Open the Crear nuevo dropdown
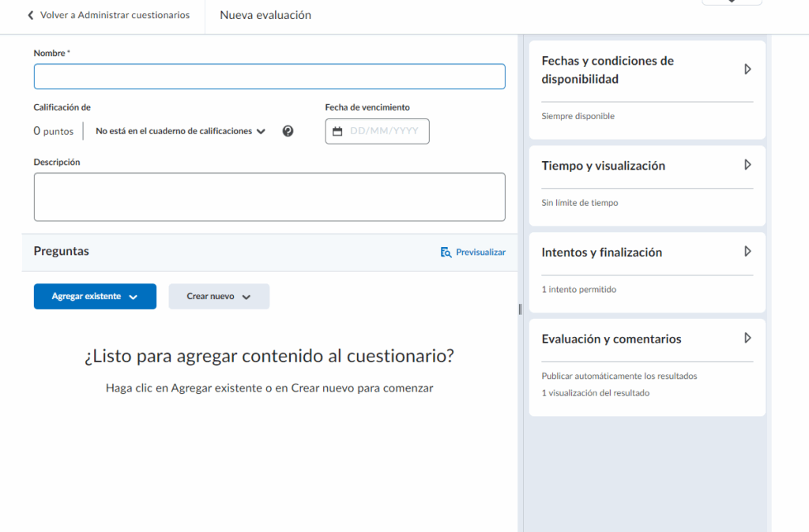Screen dimensions: 809x532 pos(219,297)
